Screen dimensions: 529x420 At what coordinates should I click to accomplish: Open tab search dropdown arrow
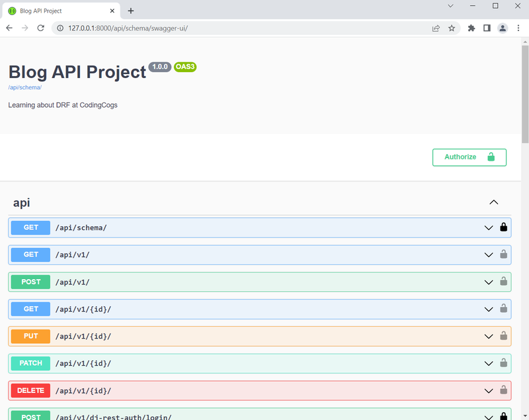pos(450,6)
